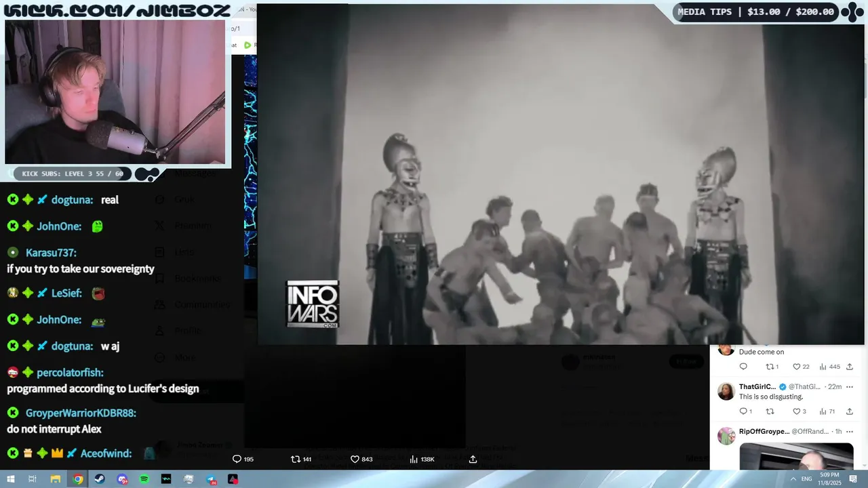Reply to the main post with 195 replies
868x488 pixels.
coord(243,459)
